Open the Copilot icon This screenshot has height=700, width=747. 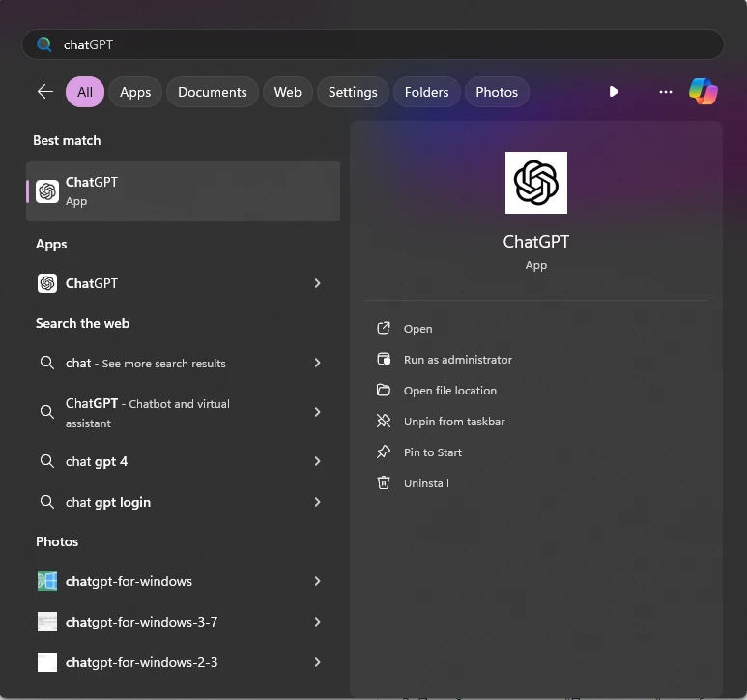[x=704, y=92]
